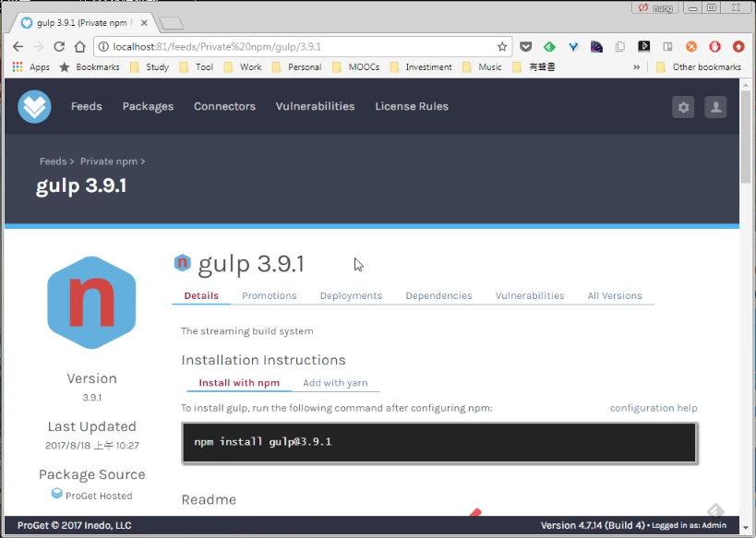Click the gray Trello board extension icon
This screenshot has height=538, width=756.
coord(667,47)
